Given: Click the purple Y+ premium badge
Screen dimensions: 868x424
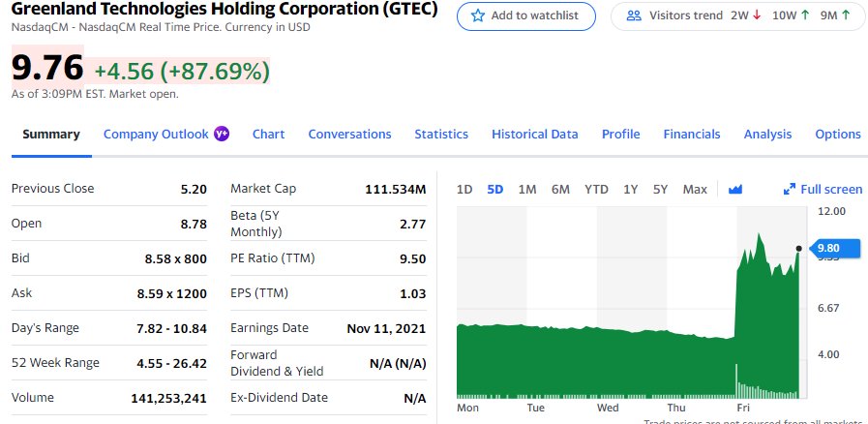Looking at the screenshot, I should pos(222,134).
